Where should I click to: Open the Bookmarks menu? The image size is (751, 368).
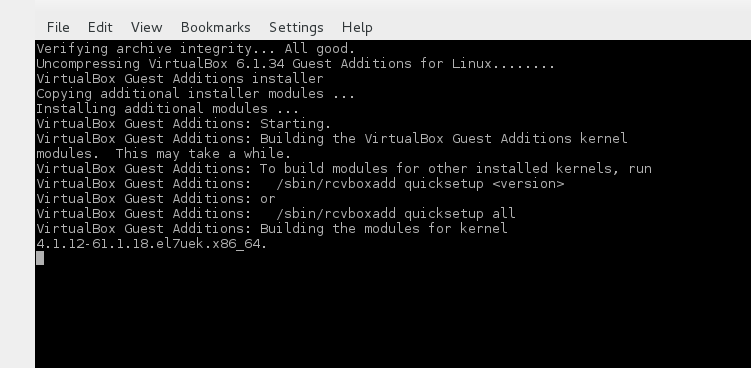(x=216, y=27)
